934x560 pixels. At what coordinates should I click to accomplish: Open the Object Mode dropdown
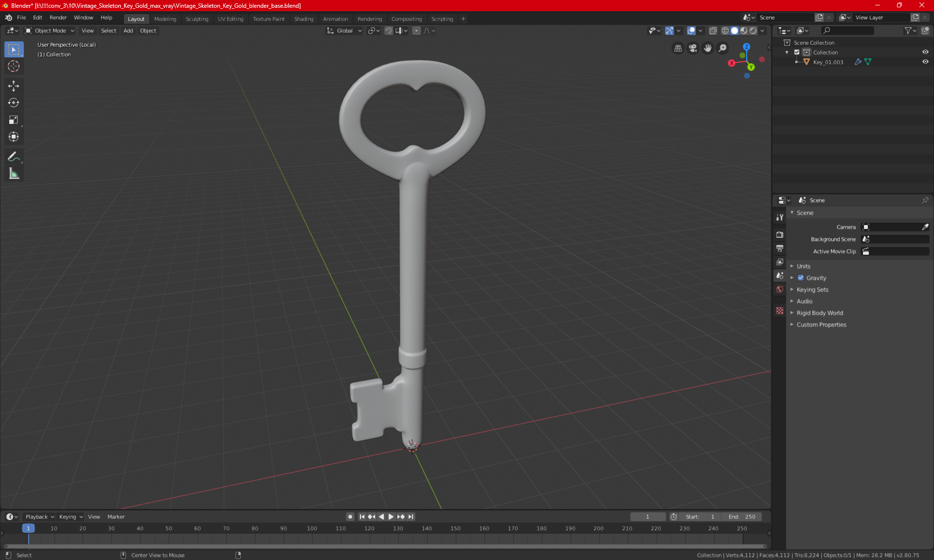tap(50, 31)
